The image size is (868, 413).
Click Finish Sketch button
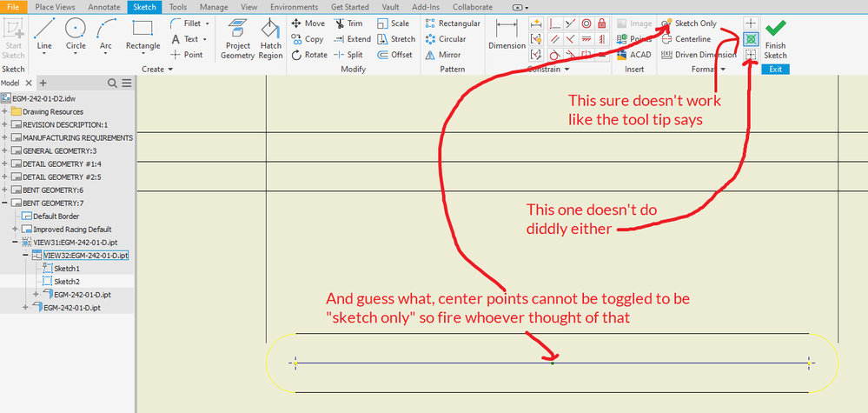[775, 39]
